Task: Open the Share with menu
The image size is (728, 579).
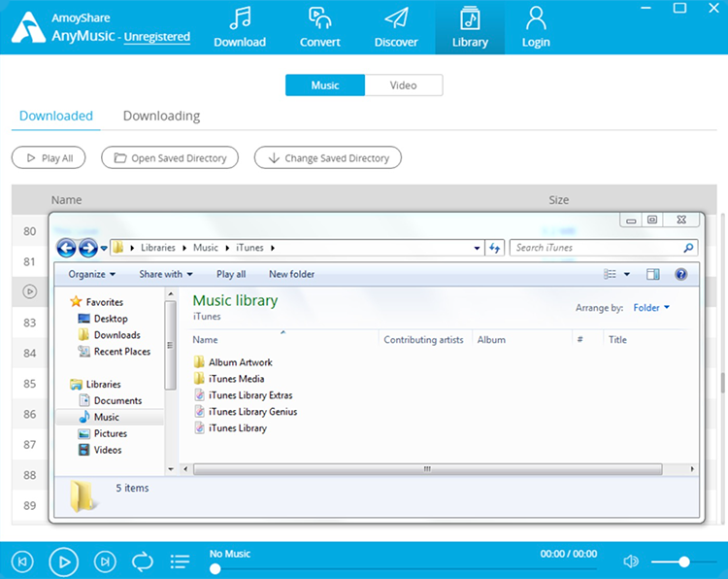Action: tap(166, 274)
